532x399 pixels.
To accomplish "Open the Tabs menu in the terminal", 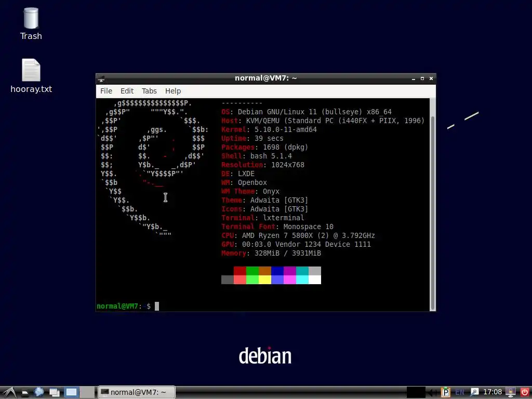I will pyautogui.click(x=149, y=91).
